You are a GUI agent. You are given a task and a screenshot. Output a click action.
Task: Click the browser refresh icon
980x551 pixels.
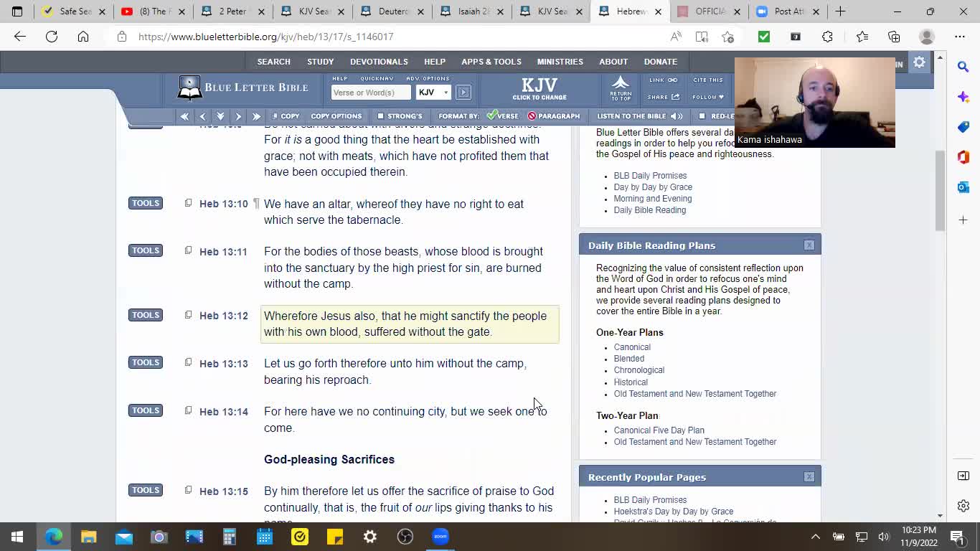click(x=52, y=37)
